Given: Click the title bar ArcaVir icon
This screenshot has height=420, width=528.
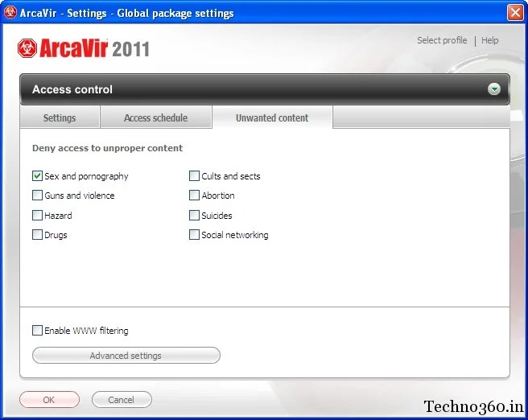Looking at the screenshot, I should click(x=10, y=13).
